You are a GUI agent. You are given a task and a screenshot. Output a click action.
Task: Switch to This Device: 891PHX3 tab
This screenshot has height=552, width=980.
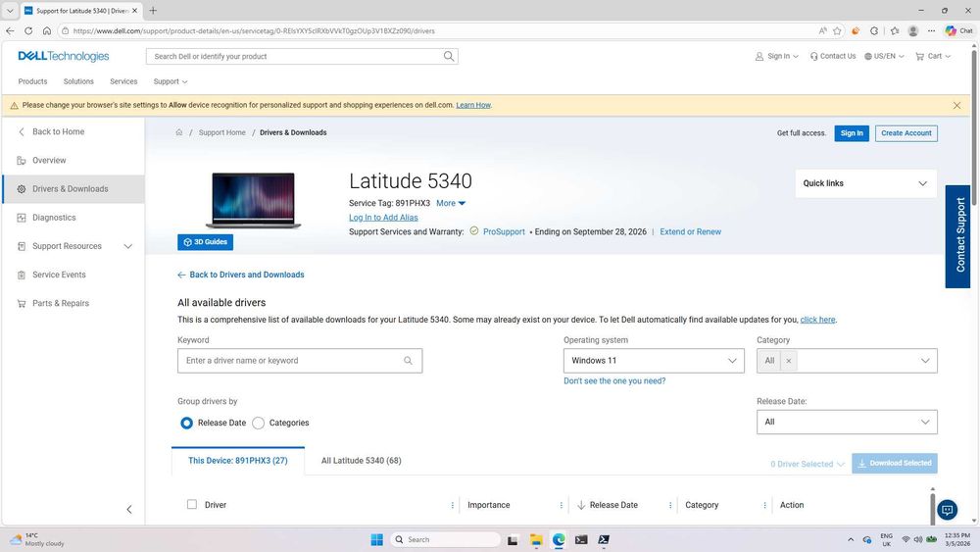point(237,461)
